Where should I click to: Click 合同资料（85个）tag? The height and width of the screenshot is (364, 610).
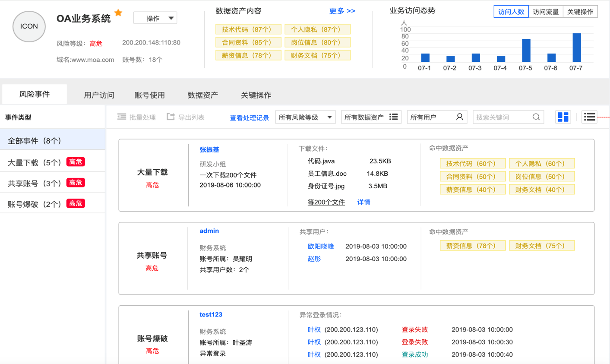click(x=248, y=42)
